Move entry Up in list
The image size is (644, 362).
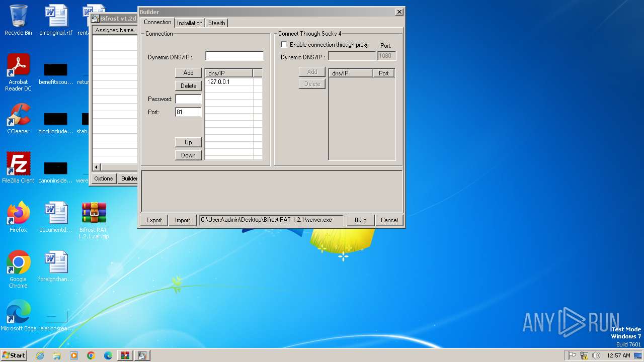188,142
